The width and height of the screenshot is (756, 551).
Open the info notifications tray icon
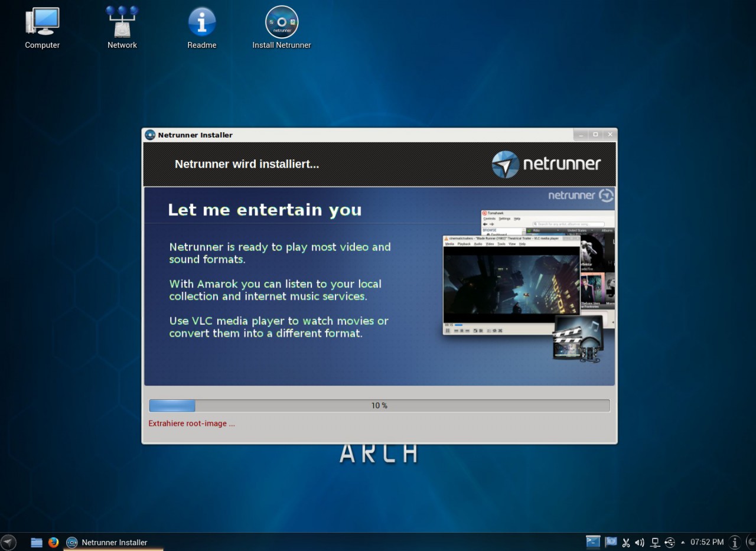click(735, 542)
